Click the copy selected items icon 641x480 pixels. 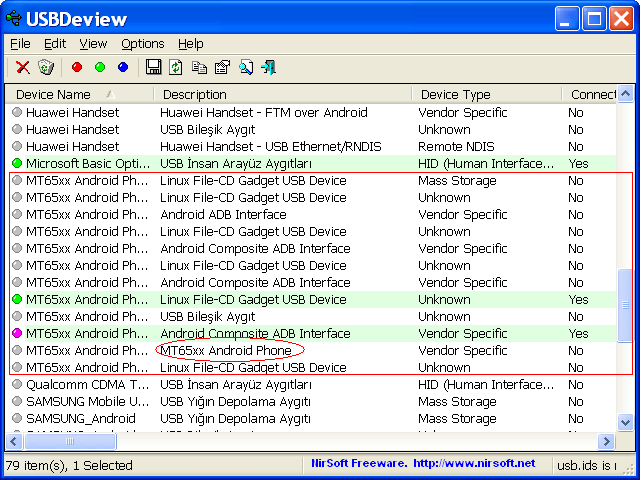click(x=199, y=67)
